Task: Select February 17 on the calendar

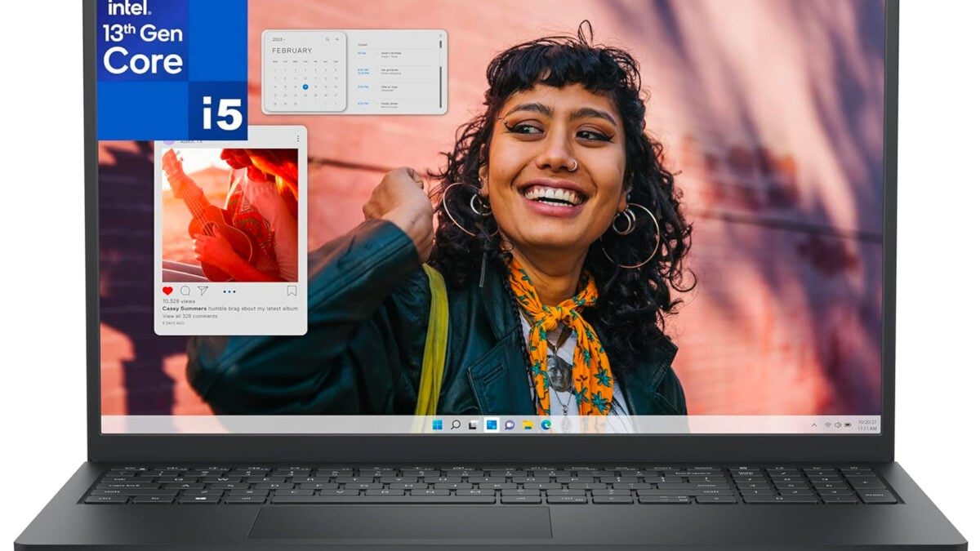Action: (x=314, y=87)
